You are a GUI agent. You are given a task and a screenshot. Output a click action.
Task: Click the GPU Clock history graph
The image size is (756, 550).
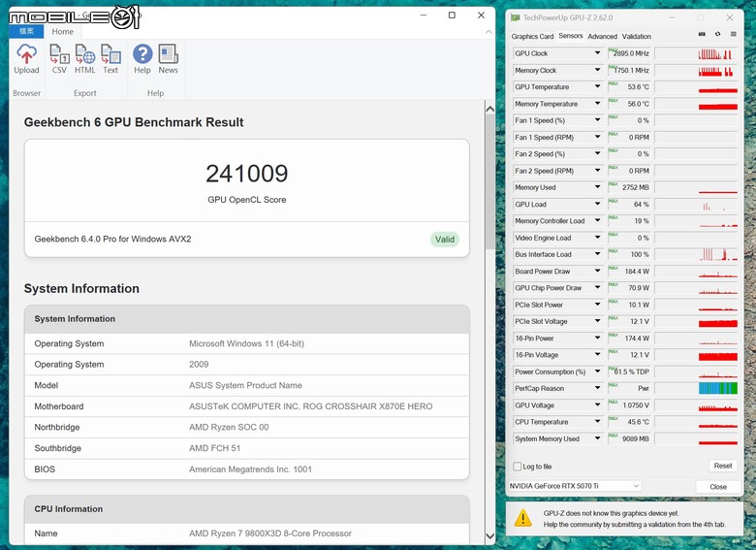pyautogui.click(x=696, y=53)
